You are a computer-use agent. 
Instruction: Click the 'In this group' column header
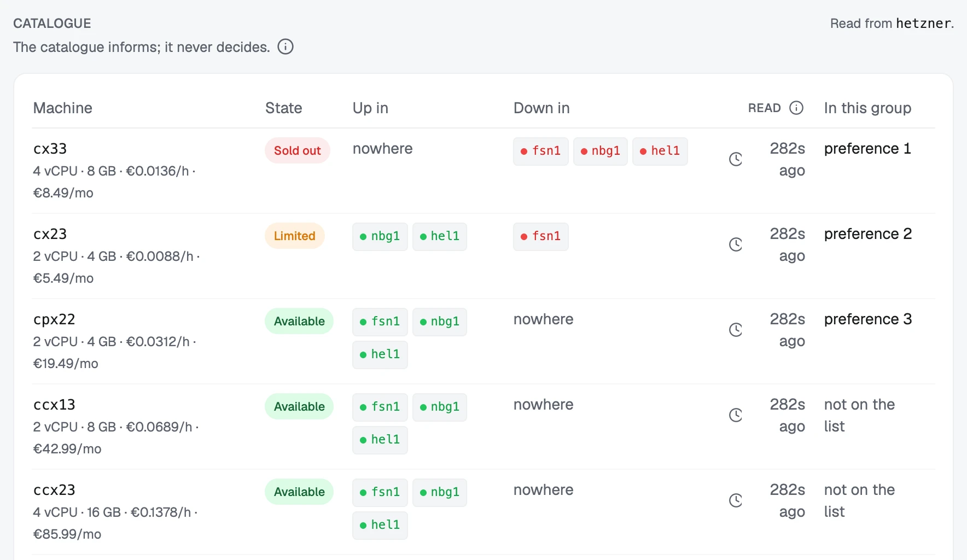pyautogui.click(x=867, y=108)
